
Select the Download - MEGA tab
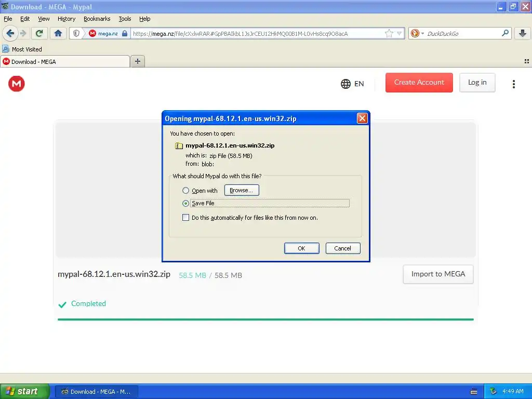click(64, 61)
